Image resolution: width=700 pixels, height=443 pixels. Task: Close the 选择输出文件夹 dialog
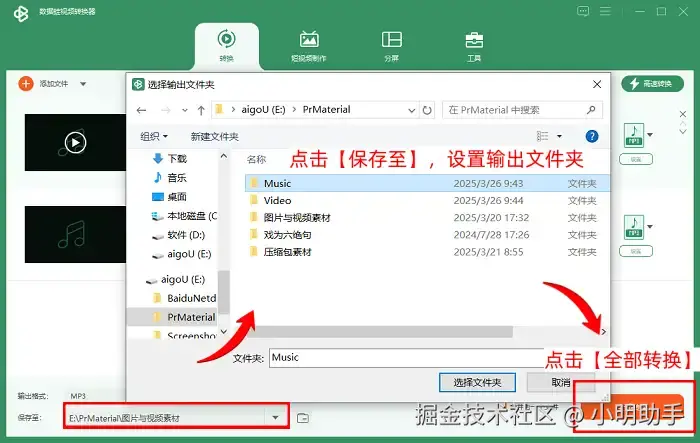pyautogui.click(x=597, y=84)
